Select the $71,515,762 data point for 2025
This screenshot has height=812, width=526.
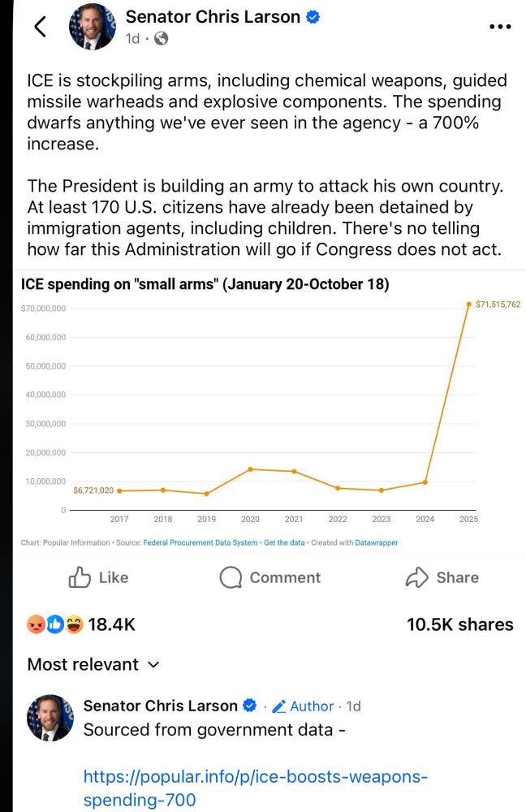pyautogui.click(x=468, y=304)
